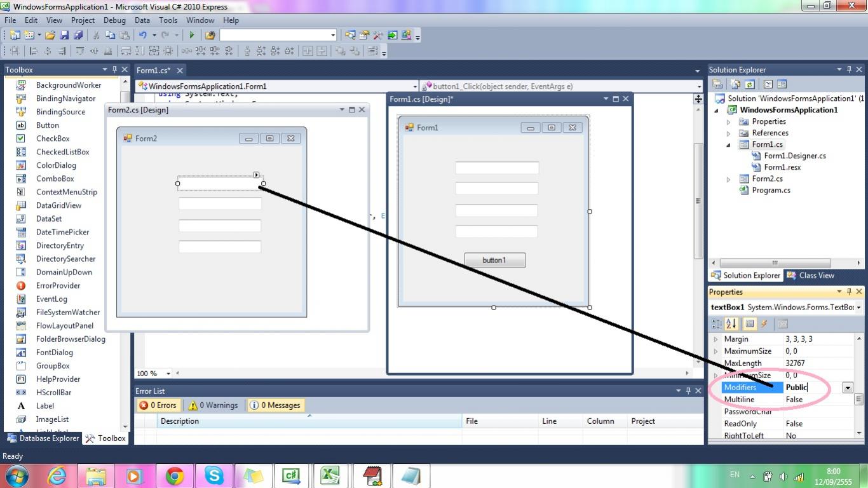The height and width of the screenshot is (488, 868).
Task: Click the Save All icon
Action: pyautogui.click(x=78, y=36)
